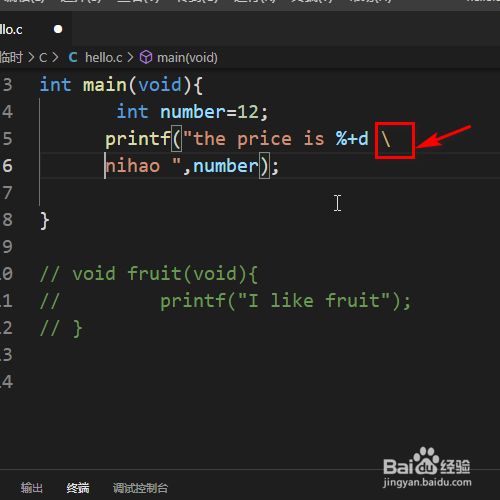Screen dimensions: 500x500
Task: Click the commented 'printf("I like fruit");' line
Action: 285,301
